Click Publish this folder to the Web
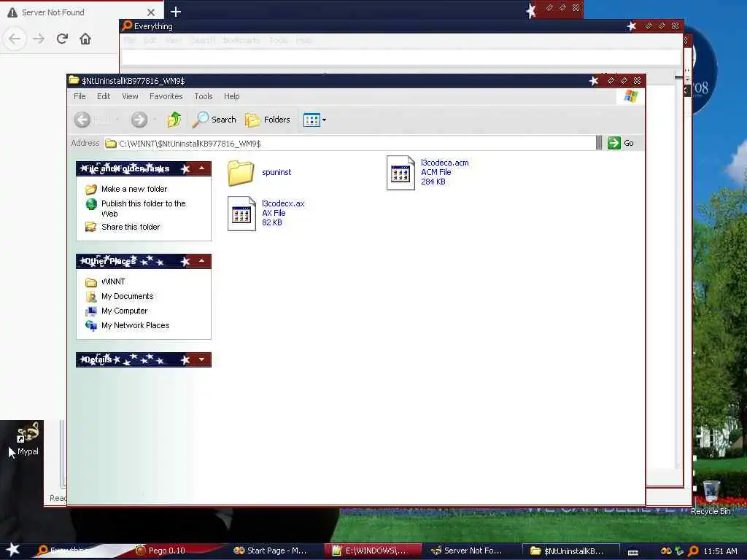 143,209
